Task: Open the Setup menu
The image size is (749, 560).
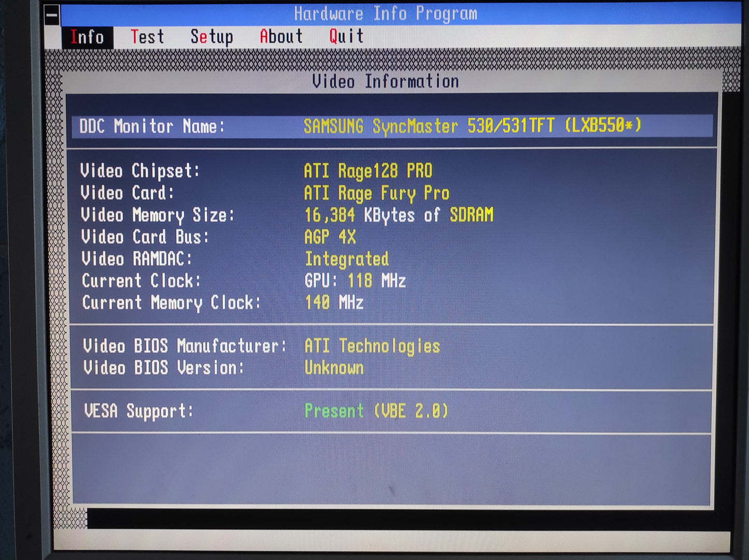Action: coord(212,36)
